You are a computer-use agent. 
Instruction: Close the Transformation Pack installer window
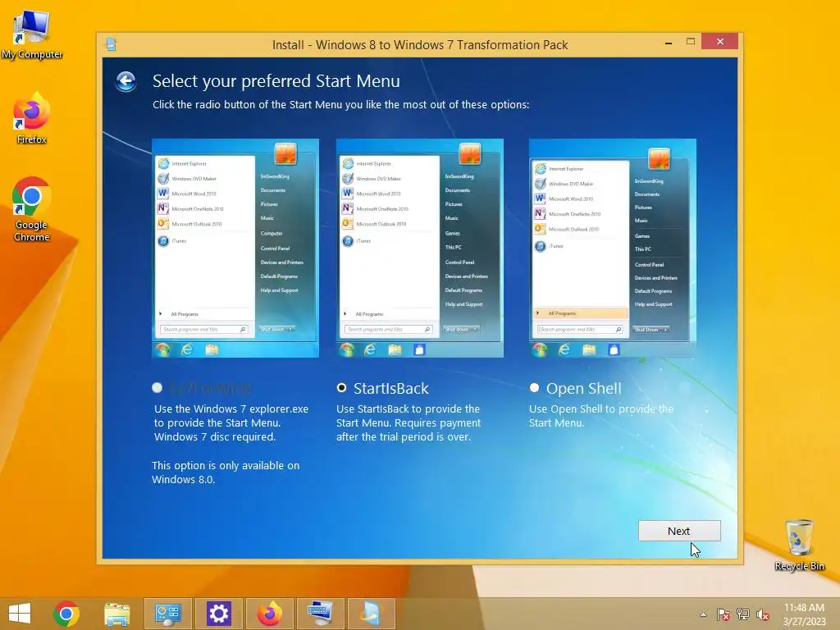click(719, 41)
